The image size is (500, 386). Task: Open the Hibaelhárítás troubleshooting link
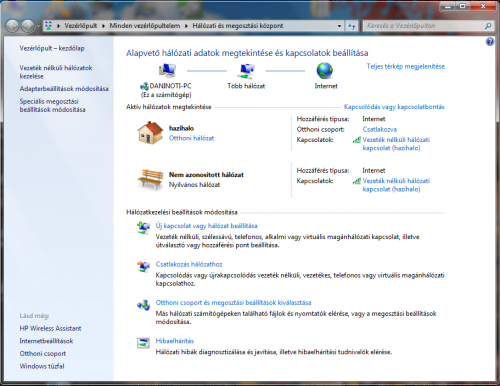[x=175, y=341]
